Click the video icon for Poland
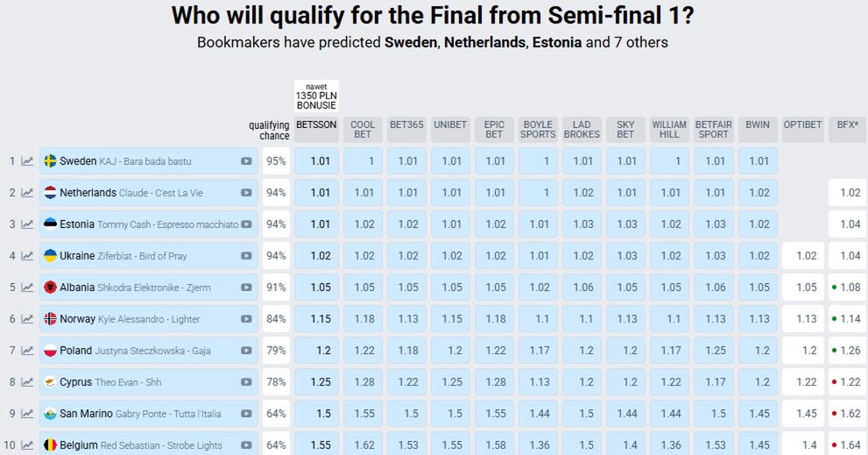The image size is (868, 455). (246, 351)
